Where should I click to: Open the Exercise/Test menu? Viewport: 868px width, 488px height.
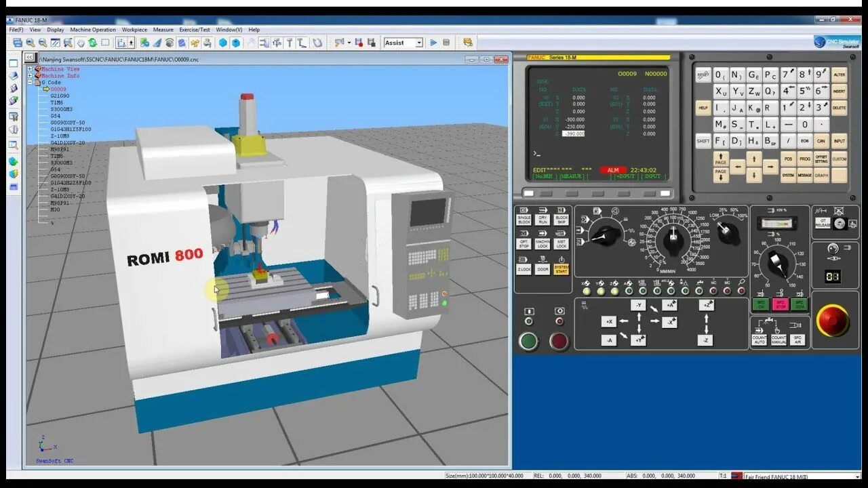click(x=195, y=30)
